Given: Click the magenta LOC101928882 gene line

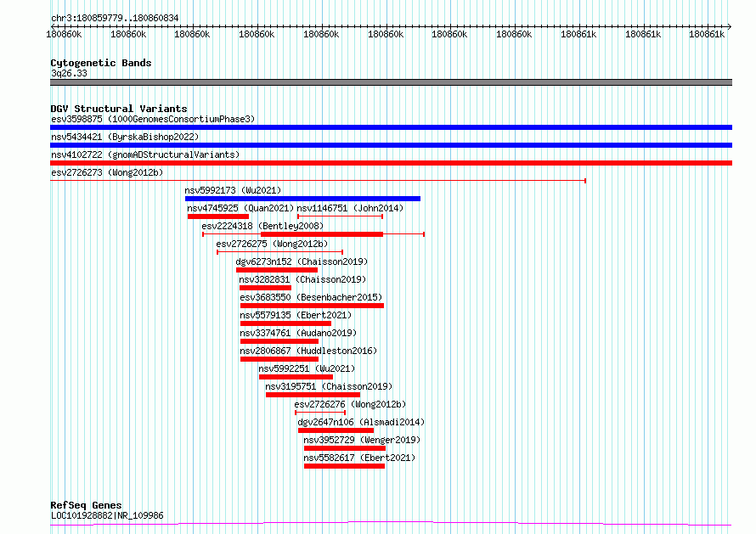Looking at the screenshot, I should [x=391, y=524].
